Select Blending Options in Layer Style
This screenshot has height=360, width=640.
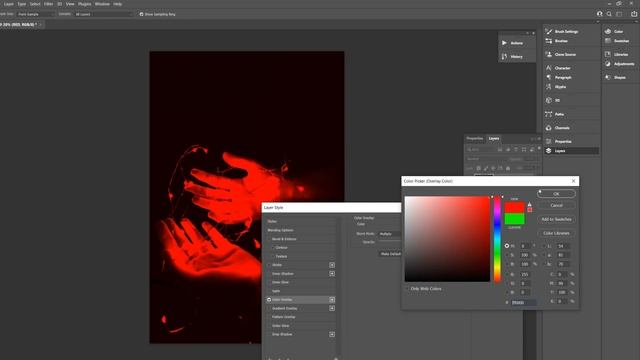coord(280,230)
